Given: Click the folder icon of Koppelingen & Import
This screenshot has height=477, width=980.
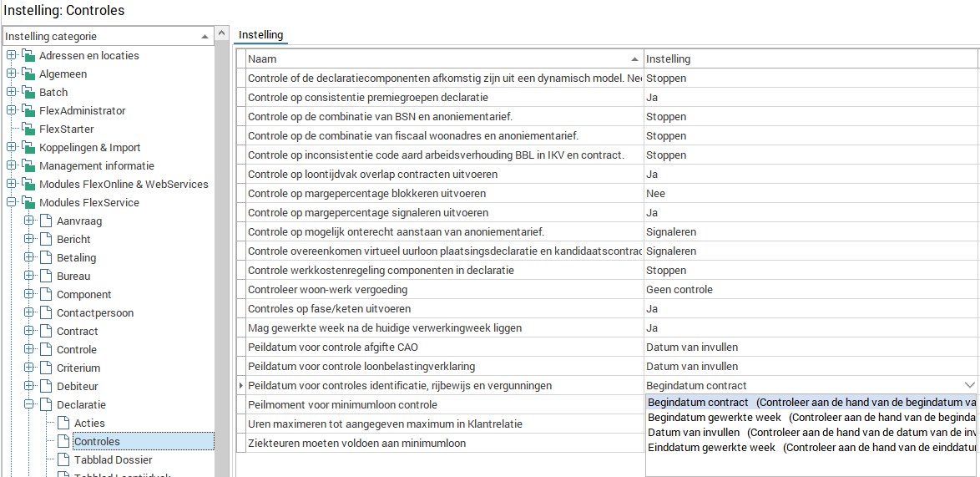Looking at the screenshot, I should [28, 148].
